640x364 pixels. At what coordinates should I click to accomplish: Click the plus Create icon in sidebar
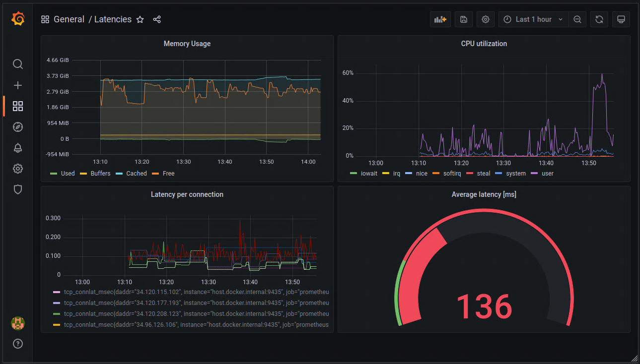(x=18, y=85)
